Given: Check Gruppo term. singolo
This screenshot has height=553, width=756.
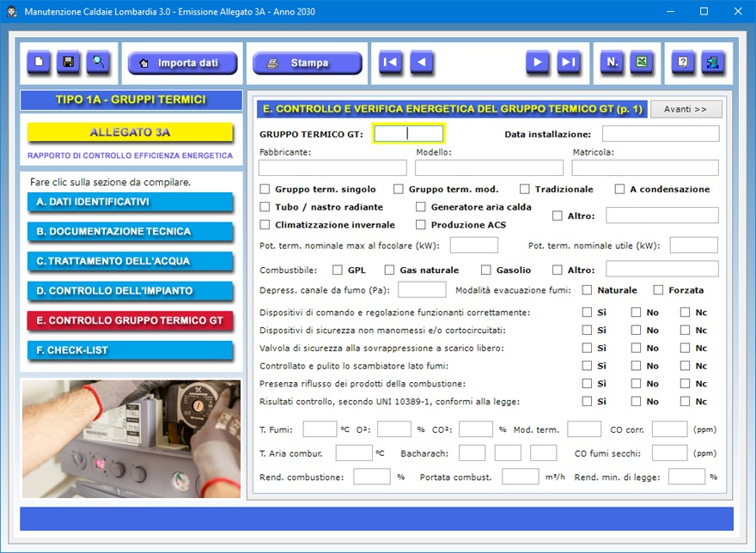Looking at the screenshot, I should [x=265, y=189].
